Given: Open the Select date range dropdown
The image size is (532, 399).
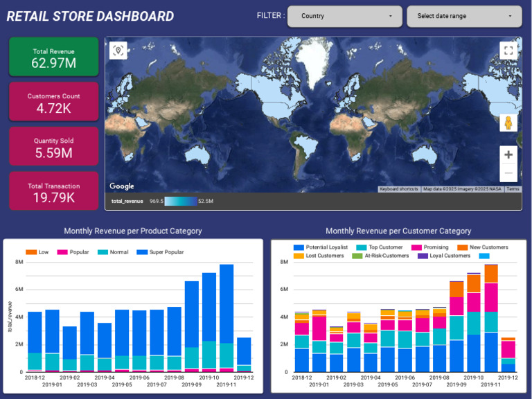Looking at the screenshot, I should pos(464,16).
